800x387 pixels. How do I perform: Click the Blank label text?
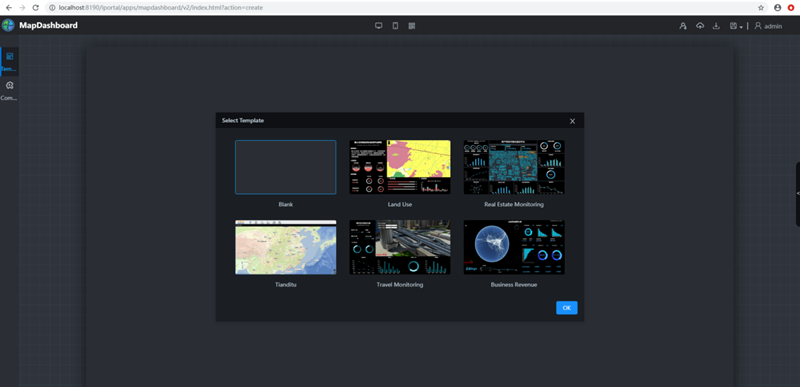[x=286, y=204]
